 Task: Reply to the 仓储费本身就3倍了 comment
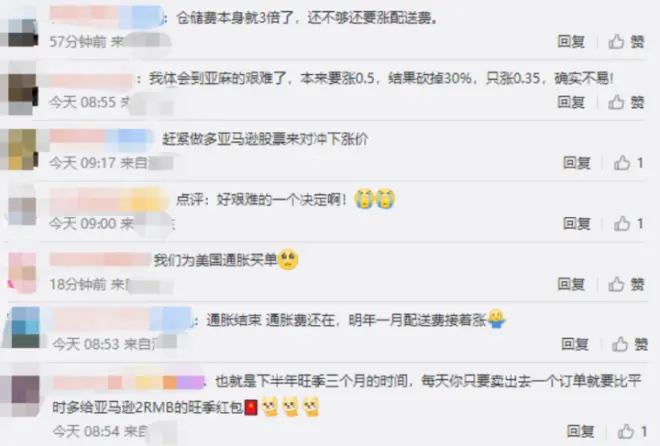coord(571,42)
